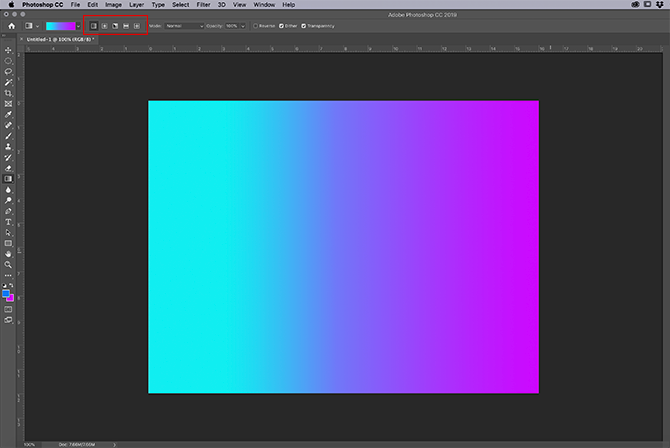Click the foreground color swatch
This screenshot has height=448, width=670.
click(8, 294)
